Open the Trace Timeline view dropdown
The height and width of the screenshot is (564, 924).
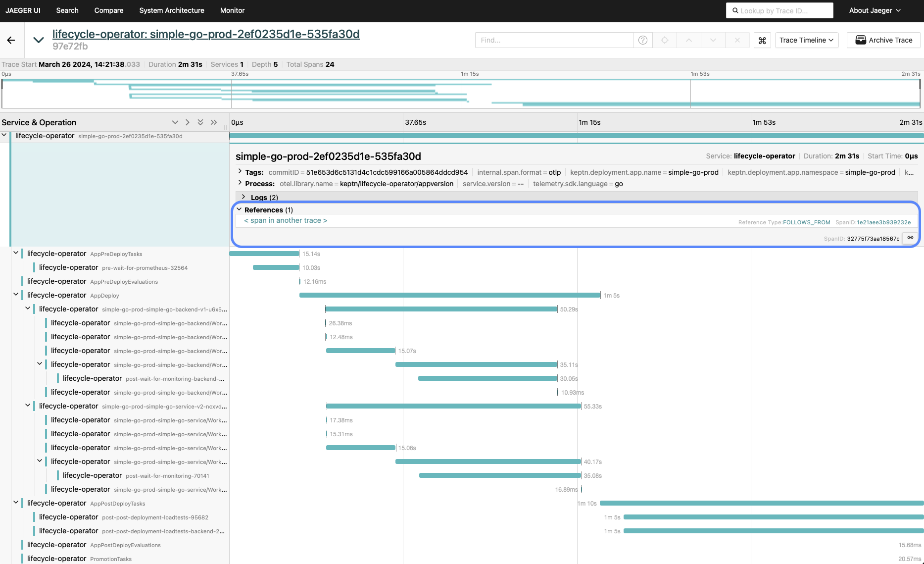(x=806, y=40)
